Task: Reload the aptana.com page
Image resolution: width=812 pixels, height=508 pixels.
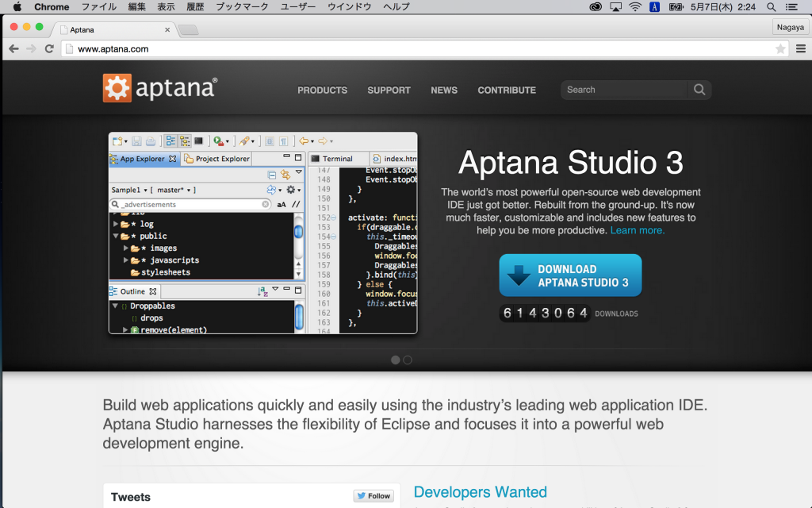Action: 49,48
